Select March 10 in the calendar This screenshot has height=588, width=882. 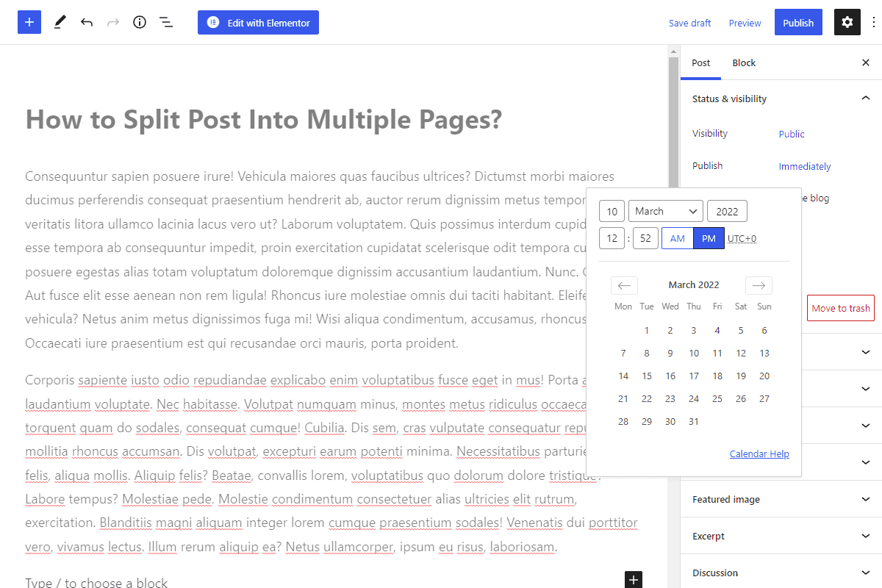[x=694, y=354]
